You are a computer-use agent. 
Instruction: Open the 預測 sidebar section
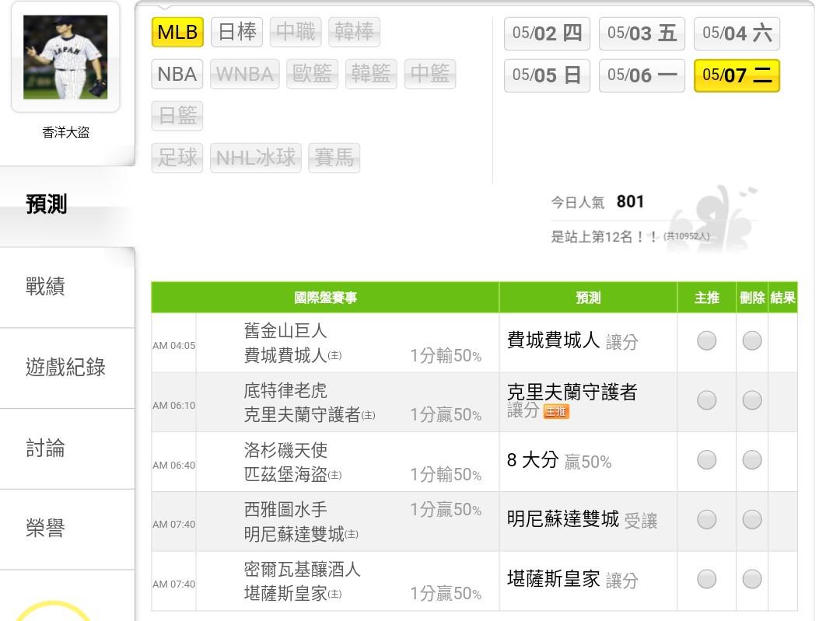pos(67,205)
